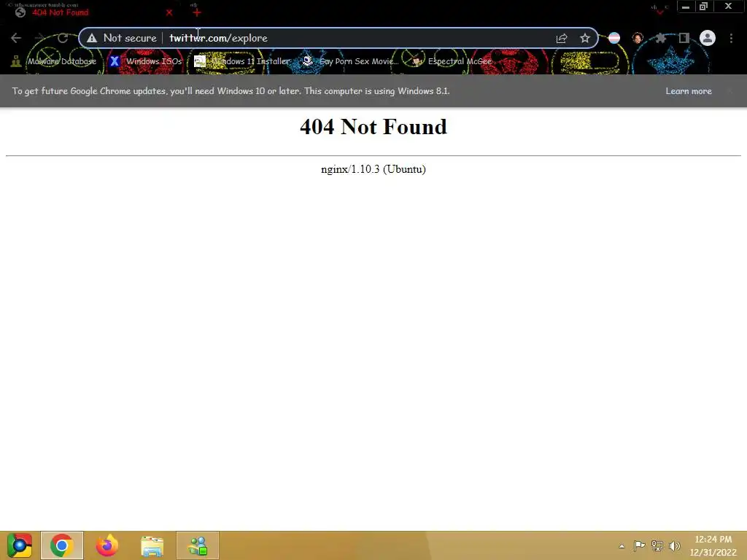Open the Espectral McGee bookmark
Image resolution: width=747 pixels, height=560 pixels.
click(452, 61)
